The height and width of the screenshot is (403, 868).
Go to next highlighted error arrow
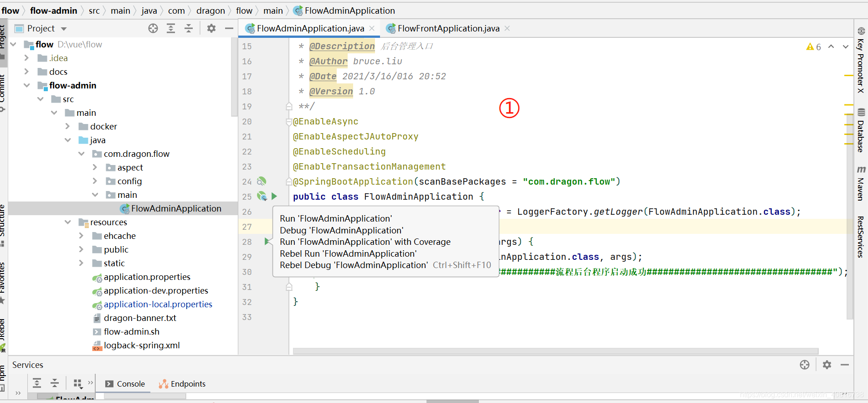tap(846, 46)
